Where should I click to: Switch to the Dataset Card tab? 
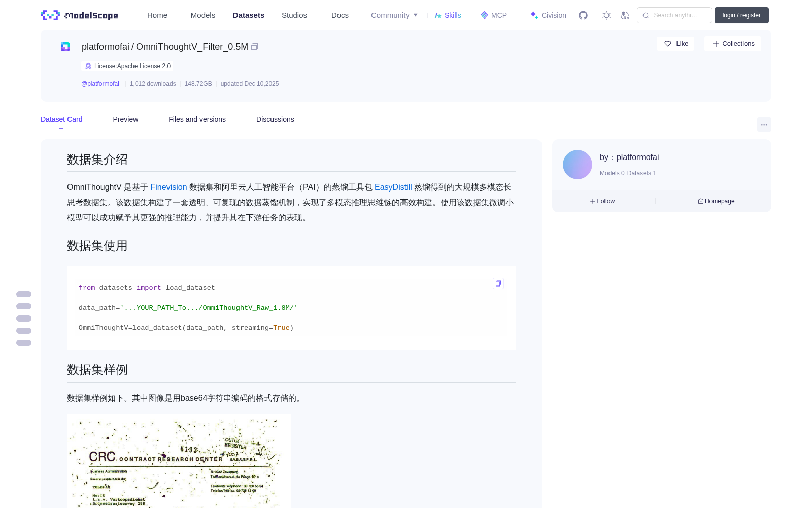click(61, 119)
